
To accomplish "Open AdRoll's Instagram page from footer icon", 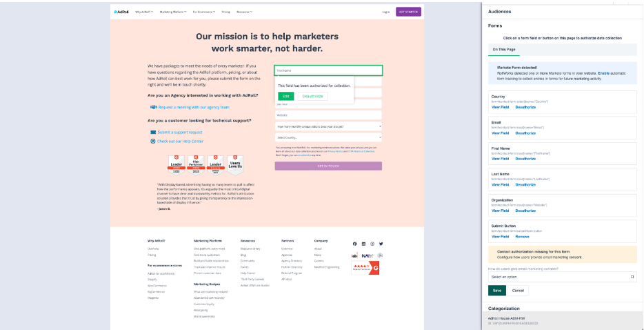I will tap(372, 244).
